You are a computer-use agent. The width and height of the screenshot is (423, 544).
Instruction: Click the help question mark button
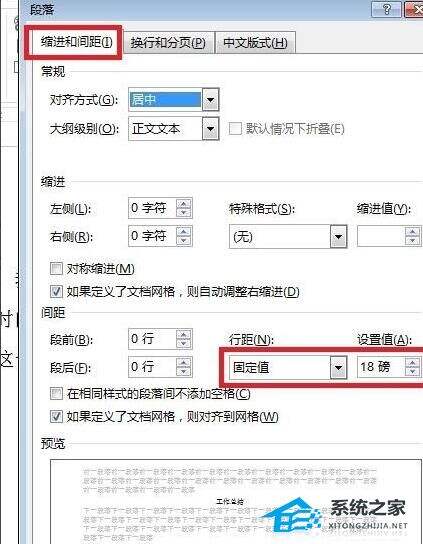386,9
